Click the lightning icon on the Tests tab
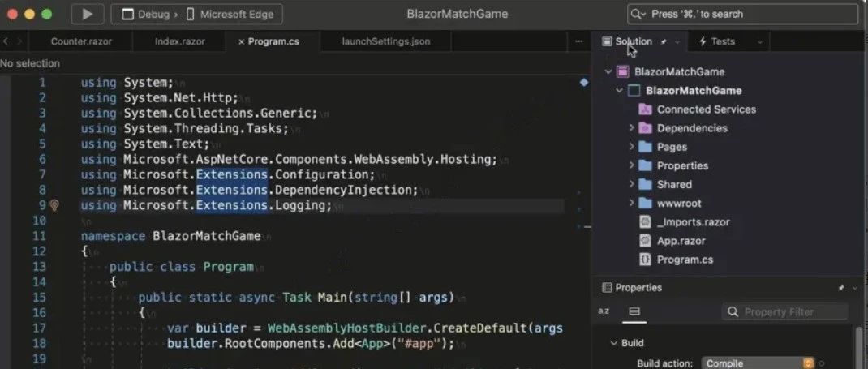868x369 pixels. 703,41
